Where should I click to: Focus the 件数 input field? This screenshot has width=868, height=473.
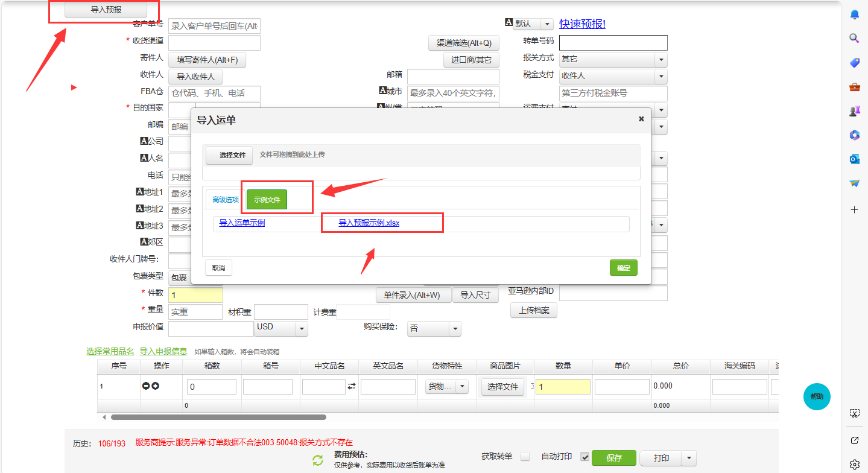click(195, 295)
